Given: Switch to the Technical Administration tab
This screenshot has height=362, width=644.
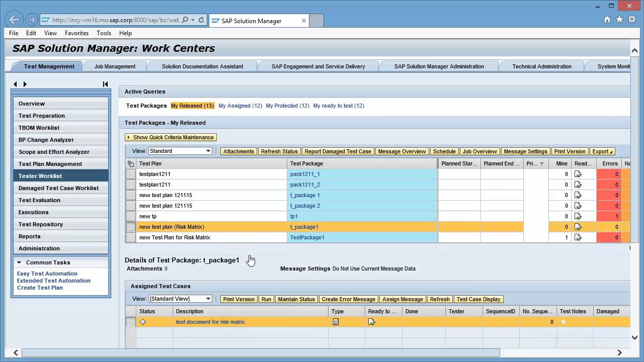Looking at the screenshot, I should tap(542, 66).
